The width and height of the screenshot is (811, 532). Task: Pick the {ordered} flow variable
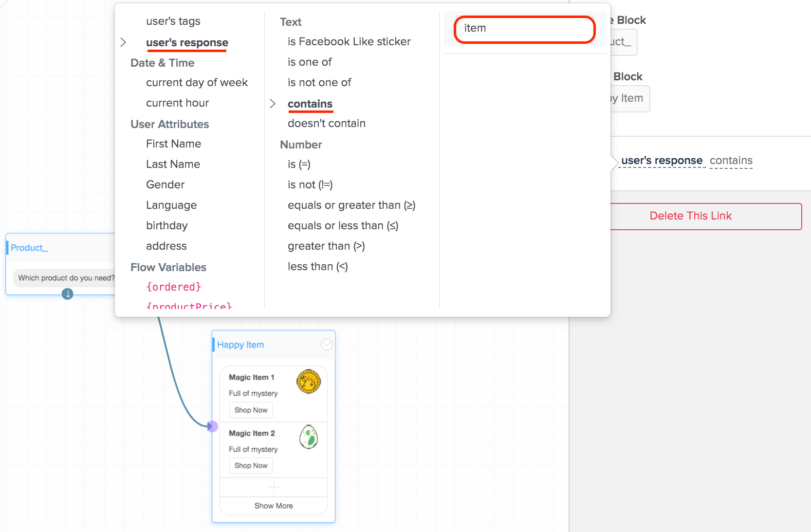[x=174, y=287]
